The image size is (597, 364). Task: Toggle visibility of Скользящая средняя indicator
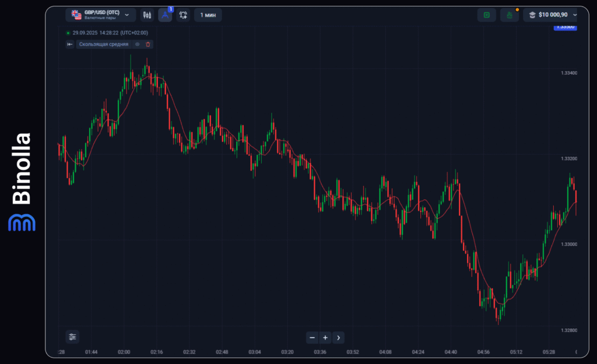[138, 44]
